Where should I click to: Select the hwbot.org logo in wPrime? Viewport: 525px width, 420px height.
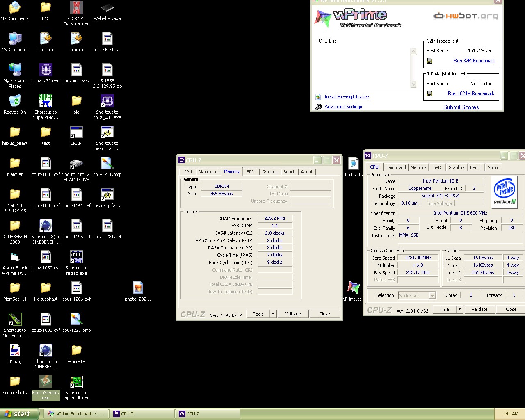click(466, 16)
